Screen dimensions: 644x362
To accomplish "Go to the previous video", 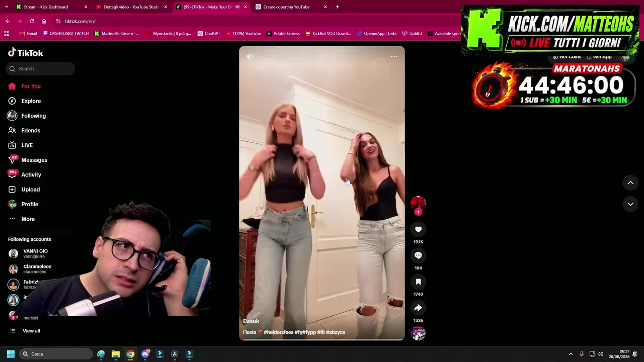I will (x=630, y=183).
